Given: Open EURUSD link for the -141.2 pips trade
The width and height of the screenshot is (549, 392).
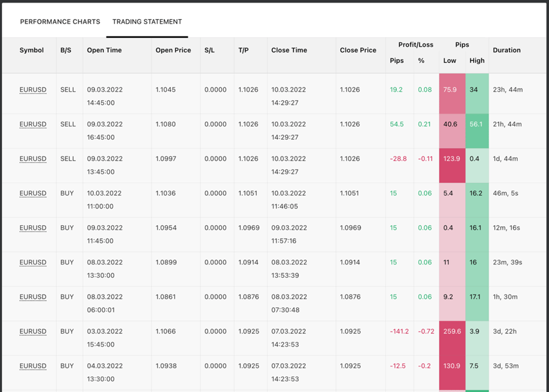Looking at the screenshot, I should (33, 332).
